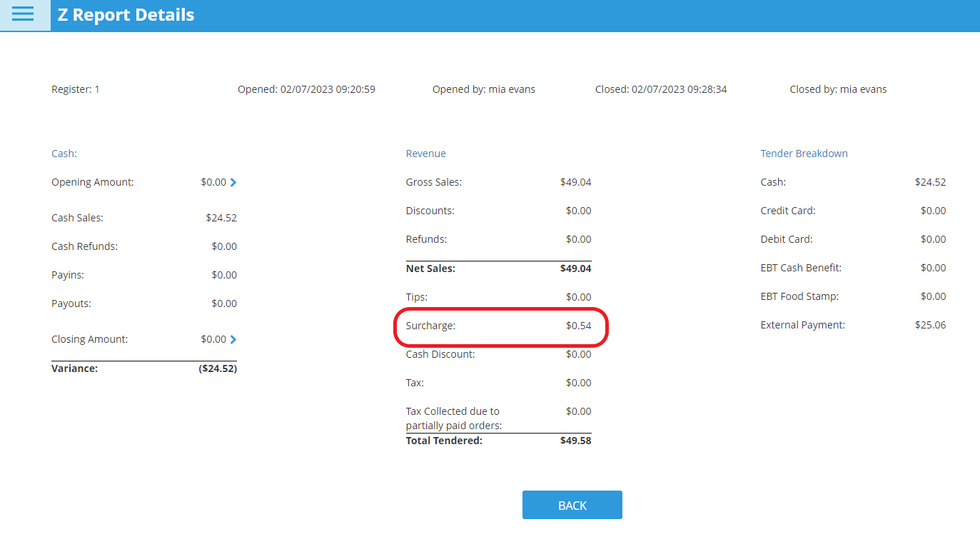980x537 pixels.
Task: Expand the Closing Amount chevron arrow
Action: click(233, 339)
